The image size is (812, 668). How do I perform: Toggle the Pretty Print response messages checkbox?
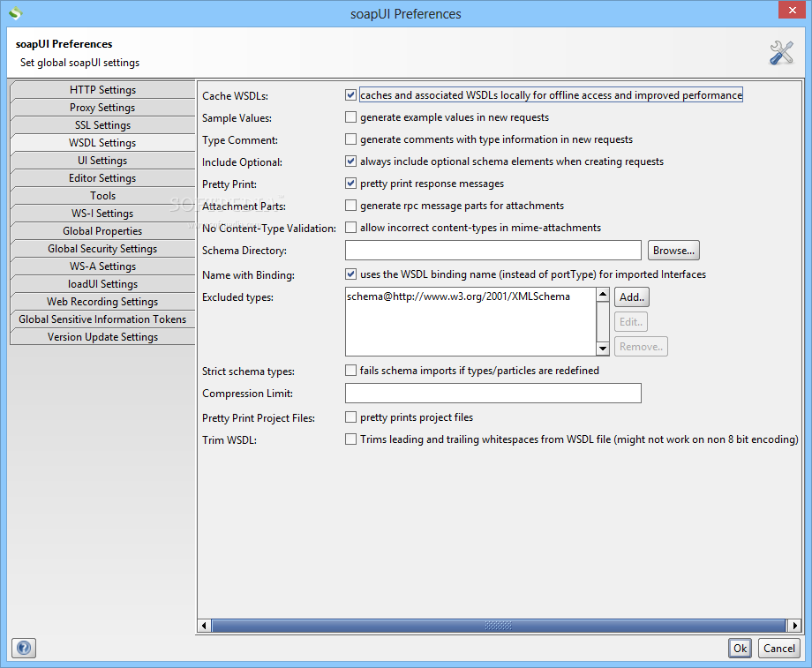pos(350,184)
